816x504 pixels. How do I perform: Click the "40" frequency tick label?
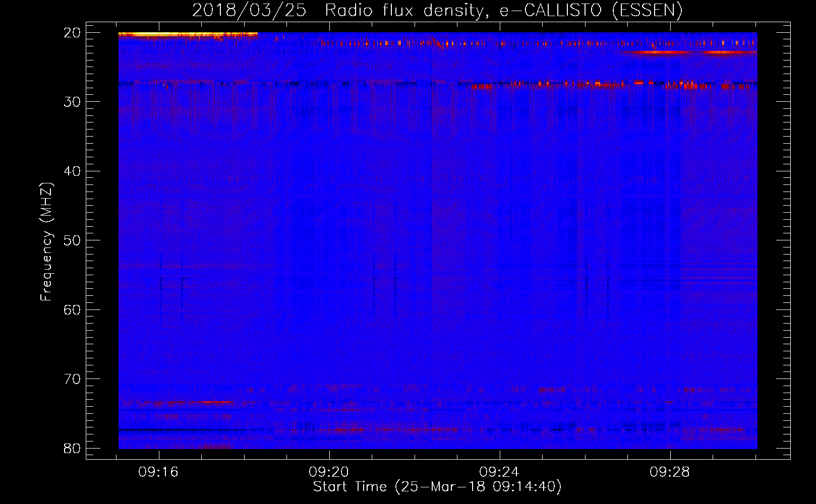coord(72,171)
